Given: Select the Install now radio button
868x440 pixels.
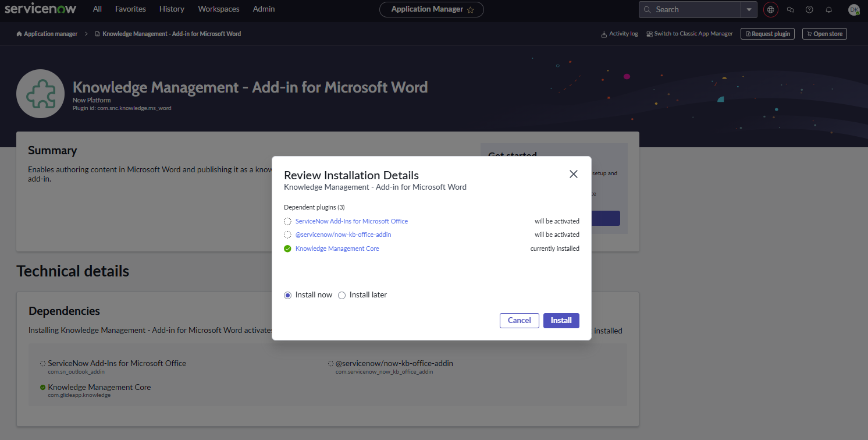Looking at the screenshot, I should [x=287, y=295].
